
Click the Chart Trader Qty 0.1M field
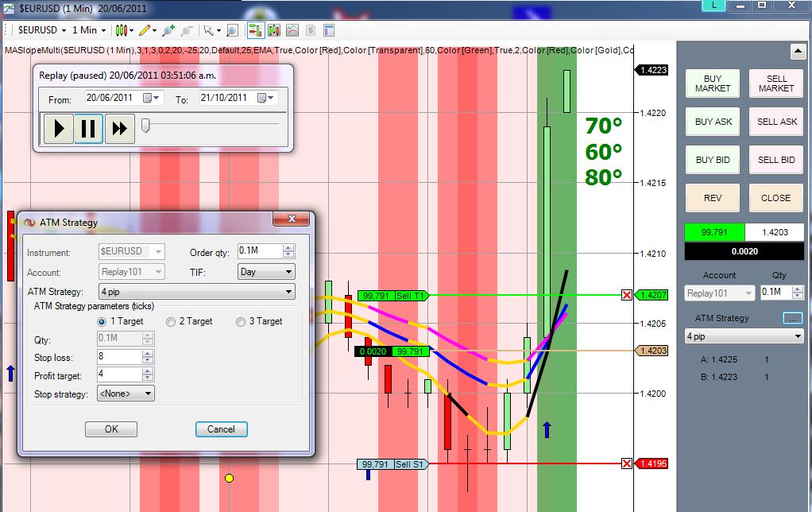(x=775, y=293)
